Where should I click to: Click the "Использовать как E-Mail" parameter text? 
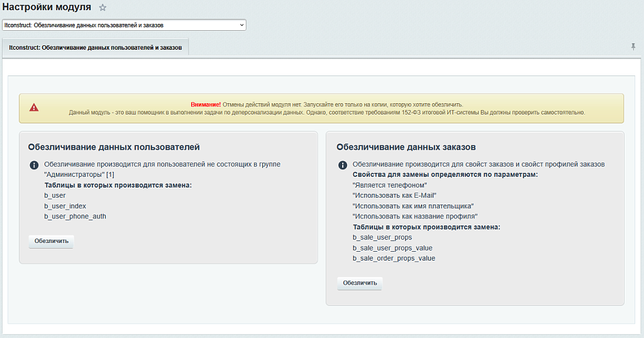point(394,195)
